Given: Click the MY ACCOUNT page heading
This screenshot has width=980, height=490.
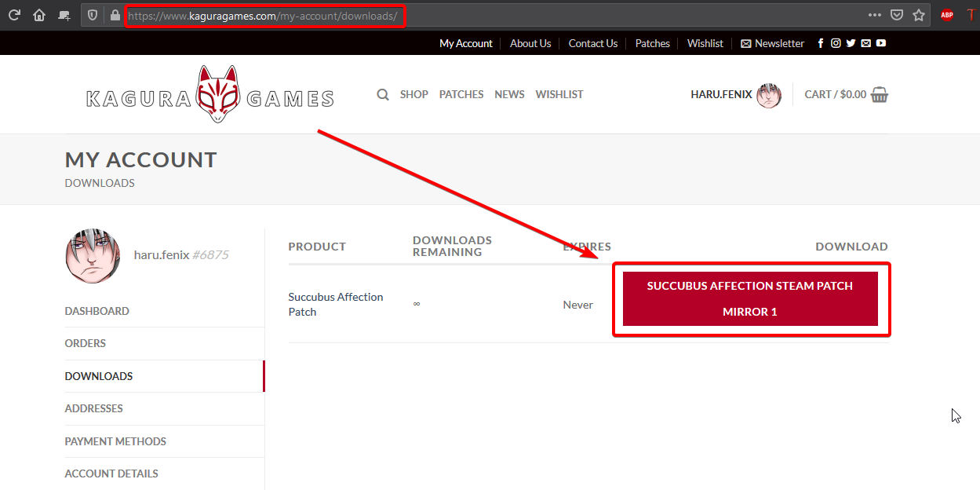Looking at the screenshot, I should coord(140,159).
